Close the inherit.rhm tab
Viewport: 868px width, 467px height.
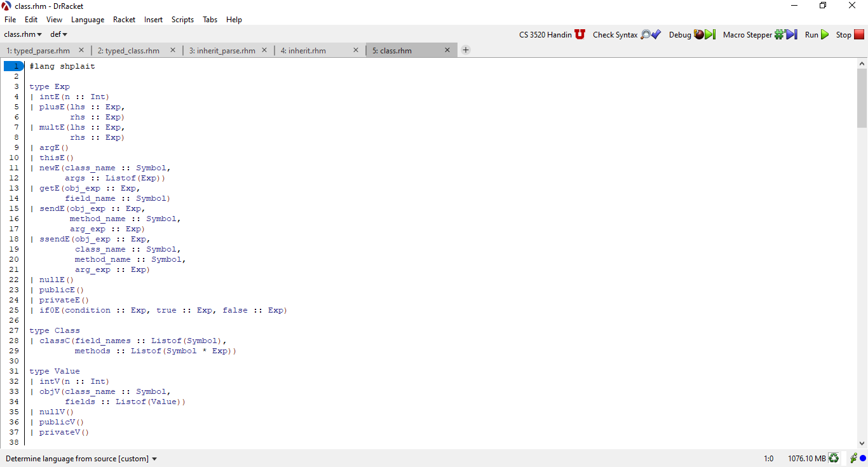pyautogui.click(x=356, y=50)
